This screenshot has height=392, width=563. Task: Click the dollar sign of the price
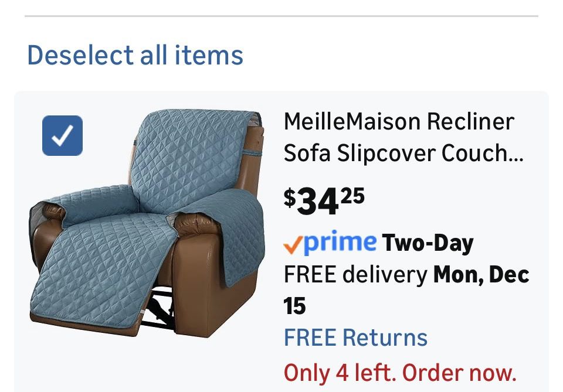290,197
